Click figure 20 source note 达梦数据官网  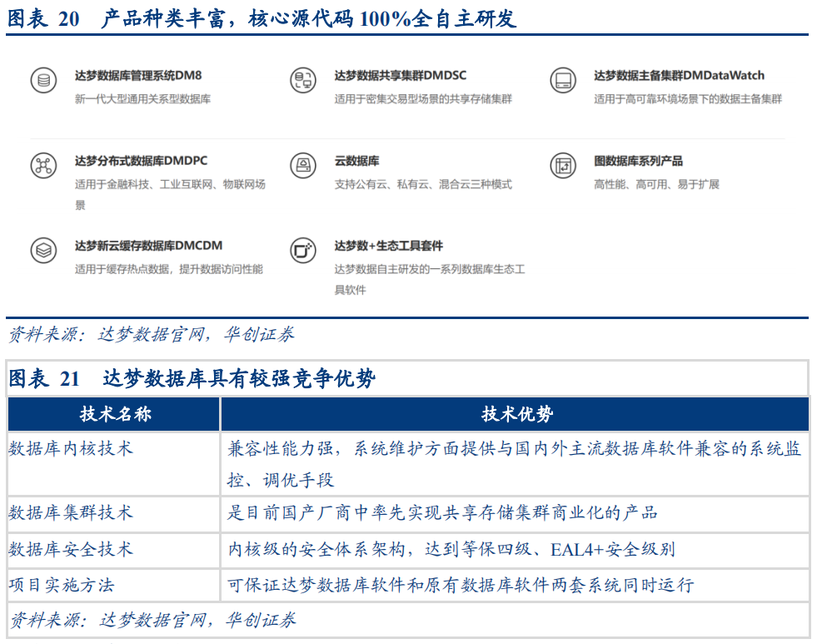pos(151,334)
